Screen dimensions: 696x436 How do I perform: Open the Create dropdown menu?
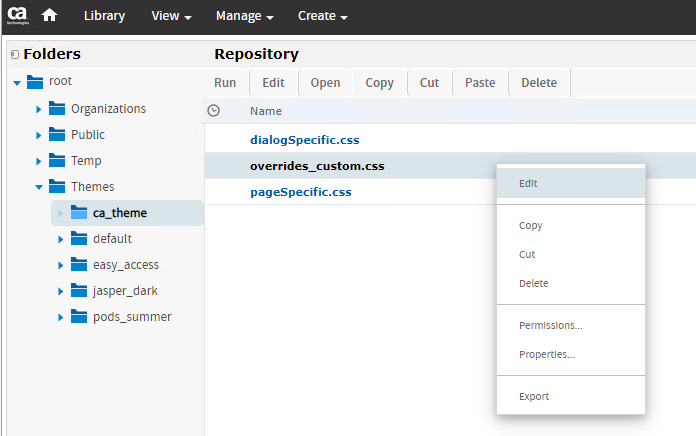tap(322, 16)
